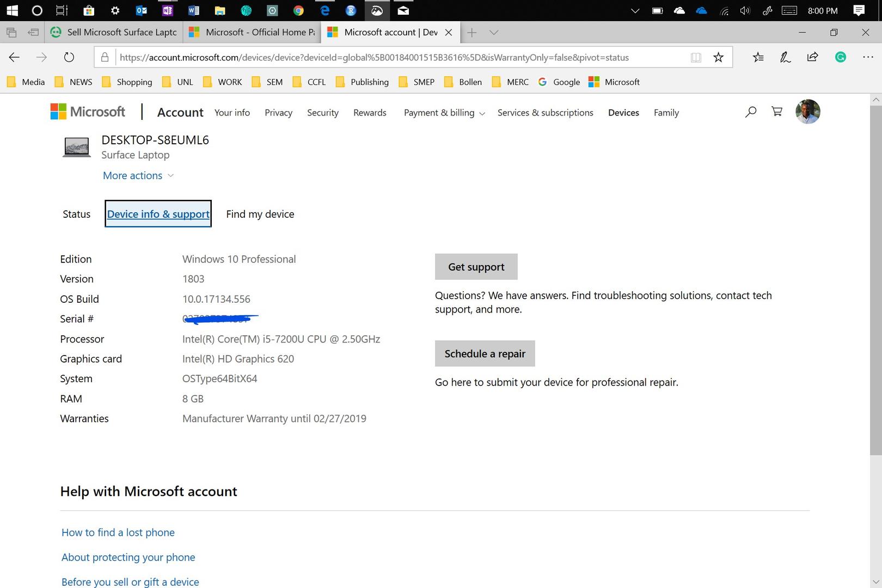Click the Account heading link
Image resolution: width=882 pixels, height=588 pixels.
180,112
